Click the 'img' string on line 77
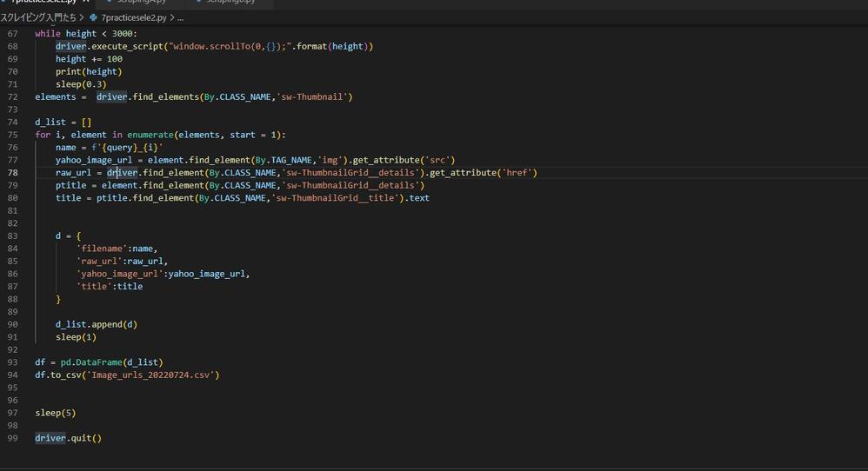This screenshot has height=471, width=868. point(330,160)
